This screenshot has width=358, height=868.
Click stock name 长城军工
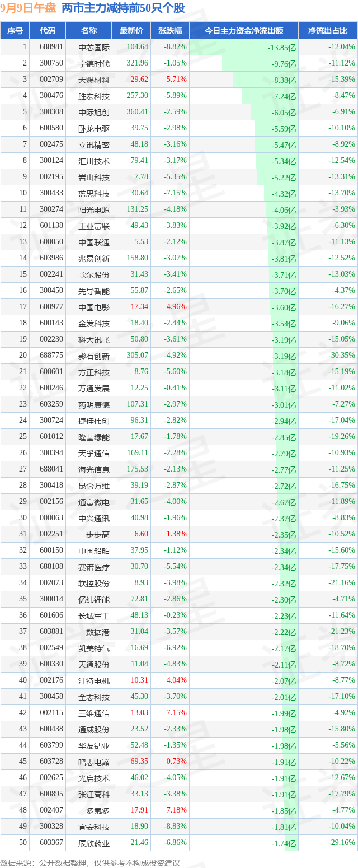click(x=94, y=615)
